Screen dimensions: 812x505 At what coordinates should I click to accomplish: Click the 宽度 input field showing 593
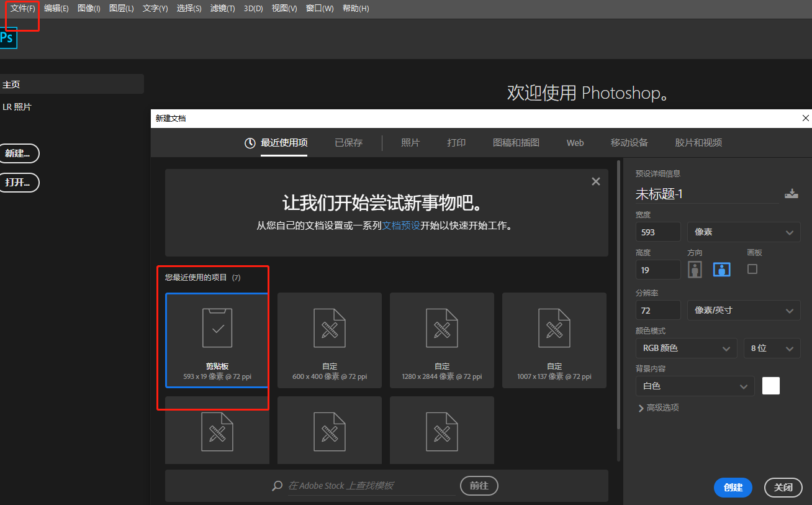click(x=658, y=232)
